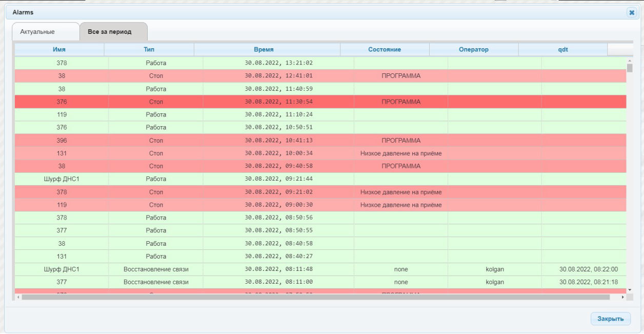Select kolgan operator cell in Шурф ДНС1 row
Image resolution: width=644 pixels, height=334 pixels.
tap(495, 269)
